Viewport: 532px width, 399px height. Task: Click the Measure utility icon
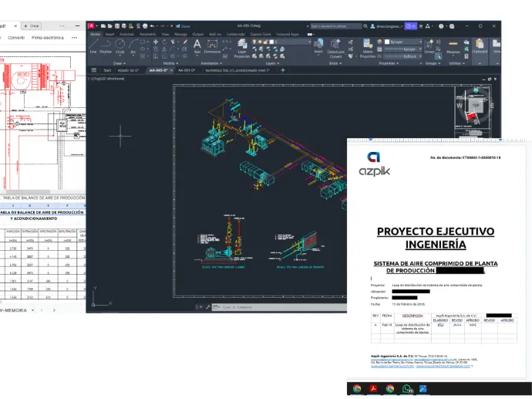coord(453,46)
